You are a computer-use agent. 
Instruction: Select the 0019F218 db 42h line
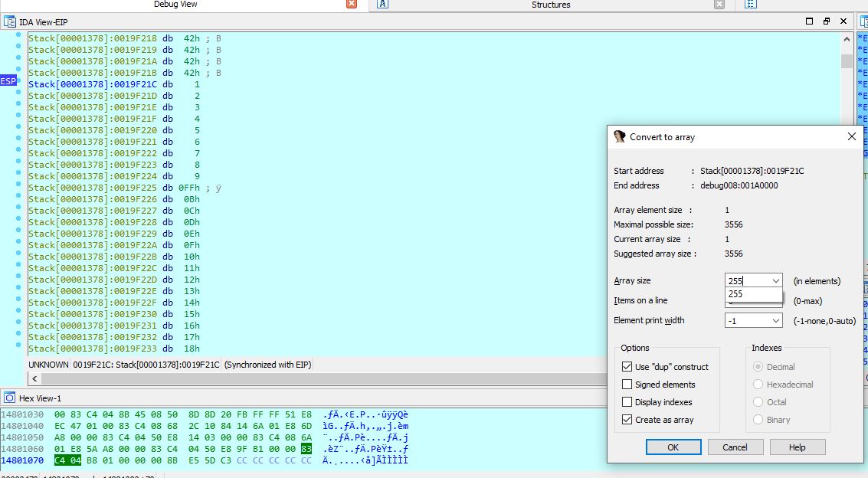coord(125,38)
